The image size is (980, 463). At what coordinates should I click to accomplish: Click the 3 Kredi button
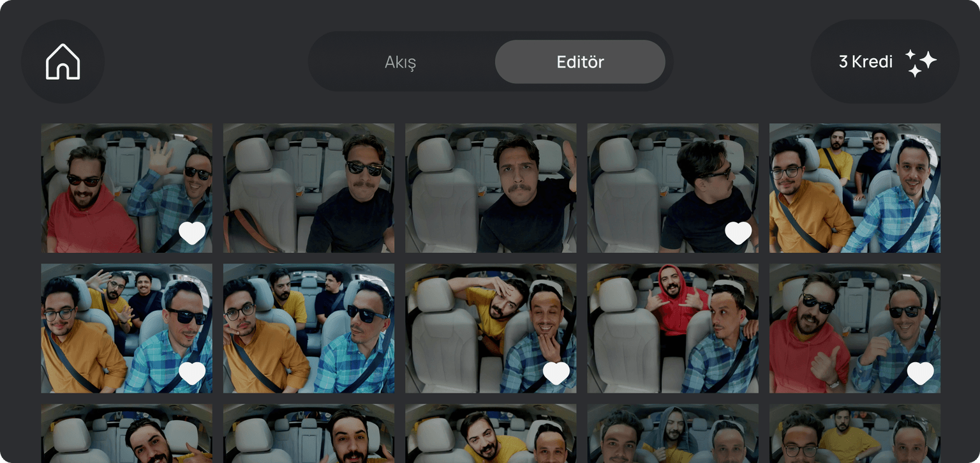click(866, 61)
